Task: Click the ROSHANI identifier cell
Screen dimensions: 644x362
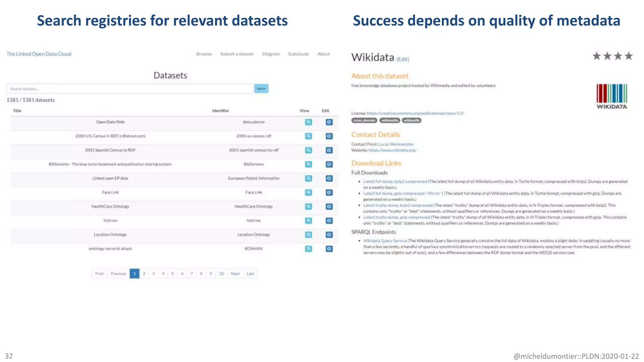Action: [x=253, y=249]
